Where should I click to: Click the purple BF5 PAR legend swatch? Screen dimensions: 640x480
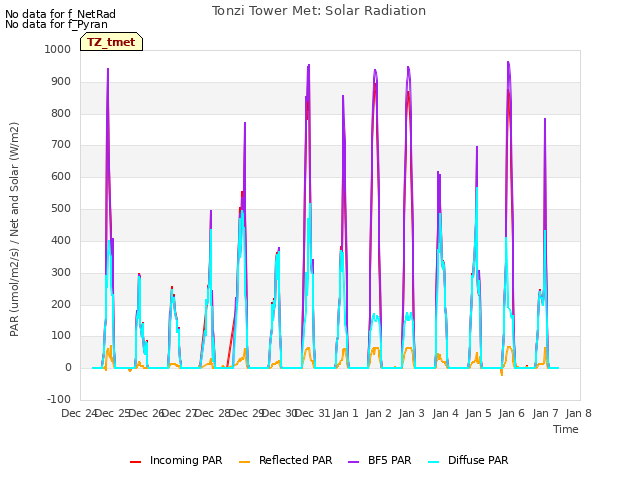click(x=353, y=462)
